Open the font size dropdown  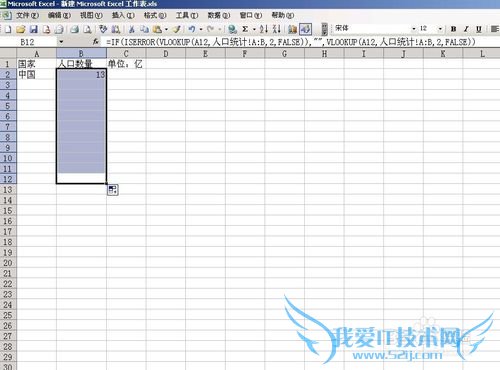point(440,29)
